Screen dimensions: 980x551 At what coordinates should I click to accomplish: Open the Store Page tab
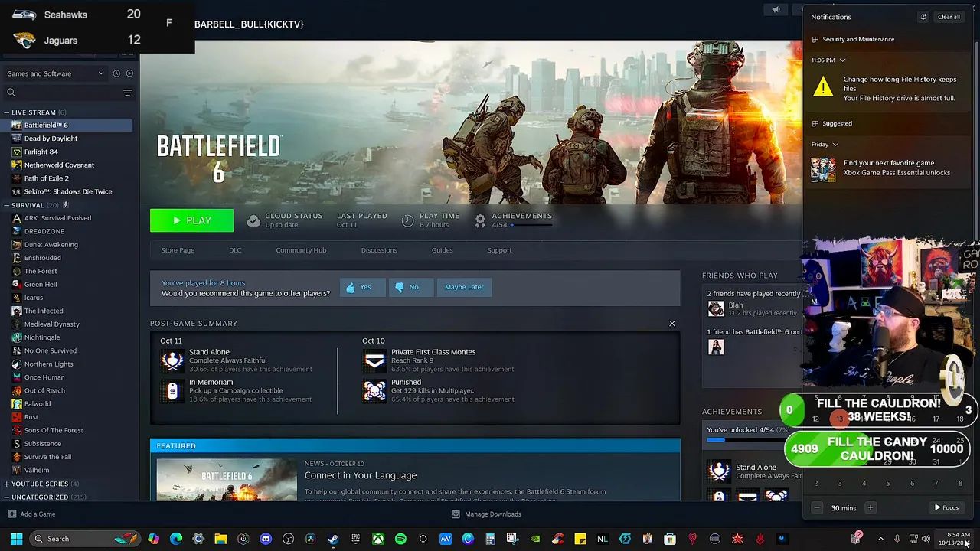point(178,250)
